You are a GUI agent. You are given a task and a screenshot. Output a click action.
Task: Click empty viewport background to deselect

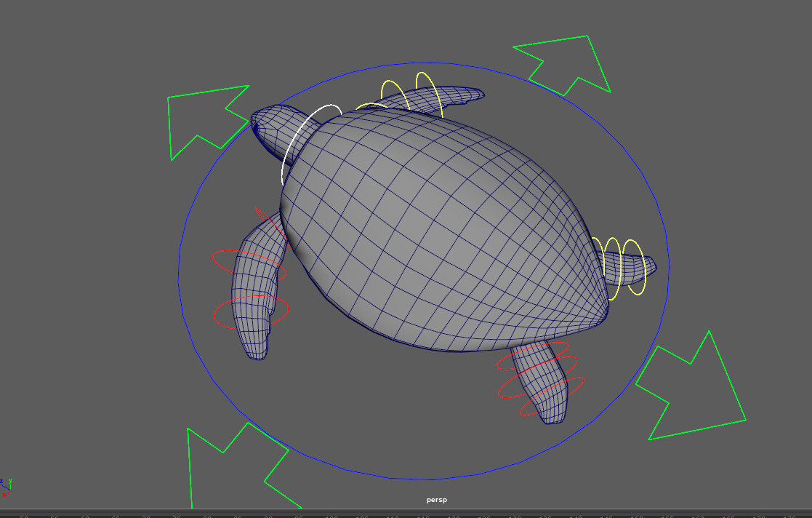pyautogui.click(x=87, y=291)
